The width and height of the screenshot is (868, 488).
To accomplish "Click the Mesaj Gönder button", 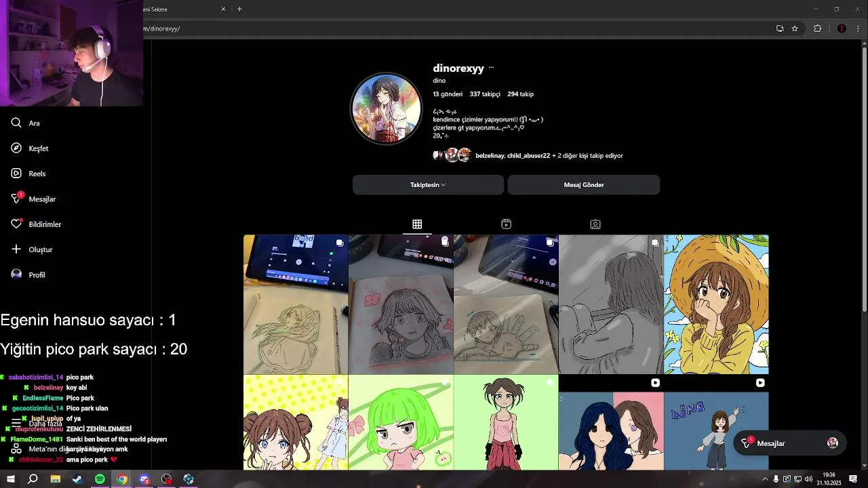I will (x=584, y=185).
